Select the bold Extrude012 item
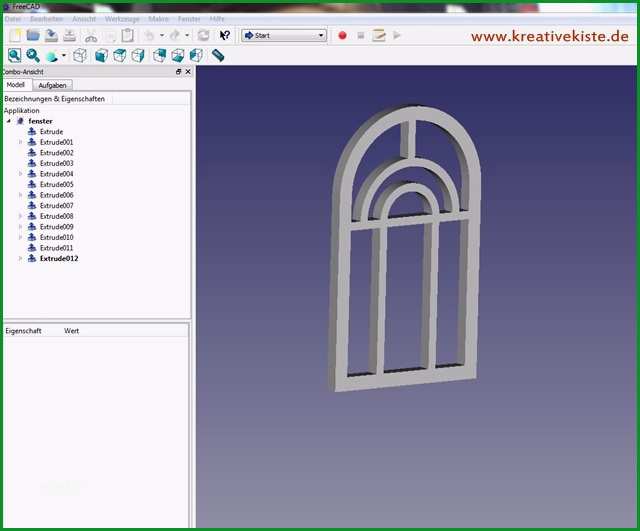Image resolution: width=640 pixels, height=531 pixels. (x=59, y=258)
